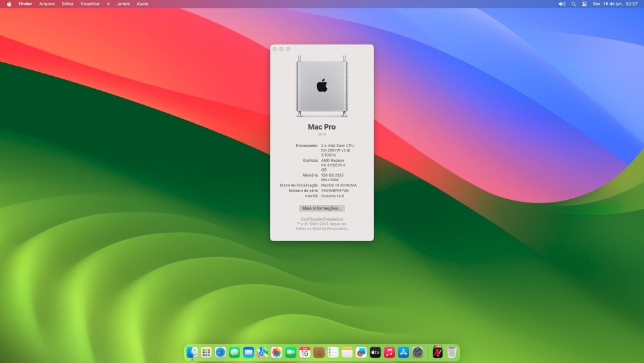This screenshot has height=363, width=644.
Task: Click the Mais Informações button
Action: (321, 208)
